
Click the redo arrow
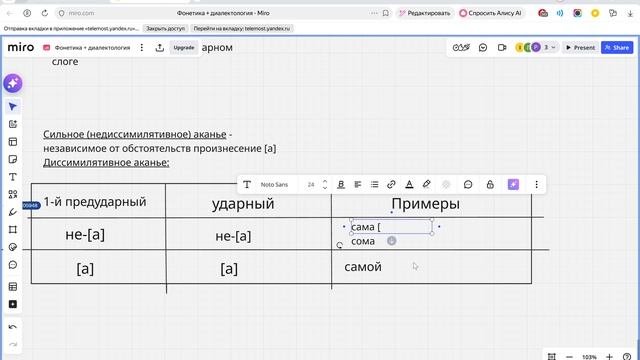[x=13, y=344]
